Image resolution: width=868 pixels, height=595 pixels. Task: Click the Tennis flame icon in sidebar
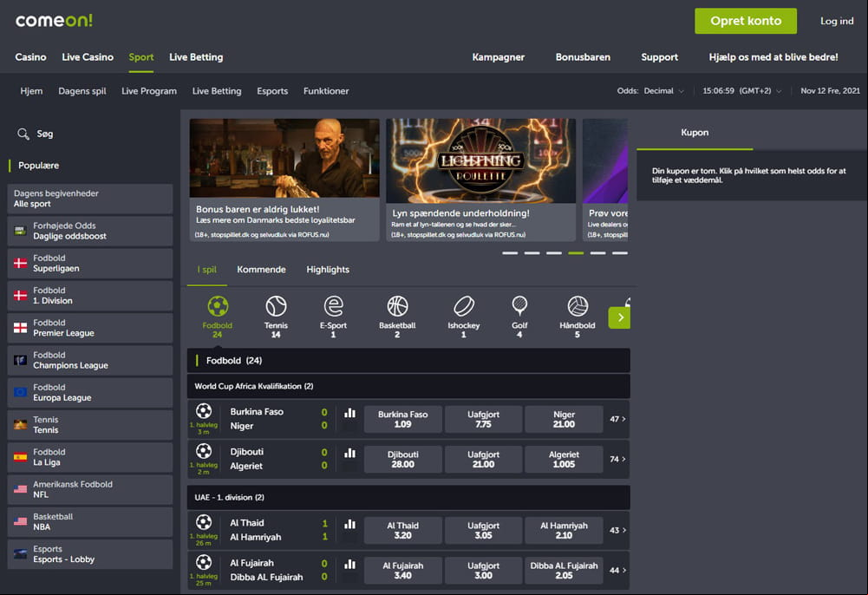pos(21,425)
